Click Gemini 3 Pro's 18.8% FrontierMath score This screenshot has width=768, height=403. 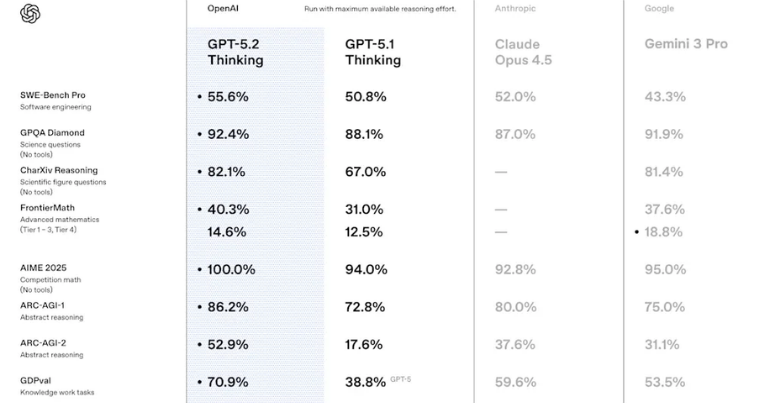pos(664,232)
